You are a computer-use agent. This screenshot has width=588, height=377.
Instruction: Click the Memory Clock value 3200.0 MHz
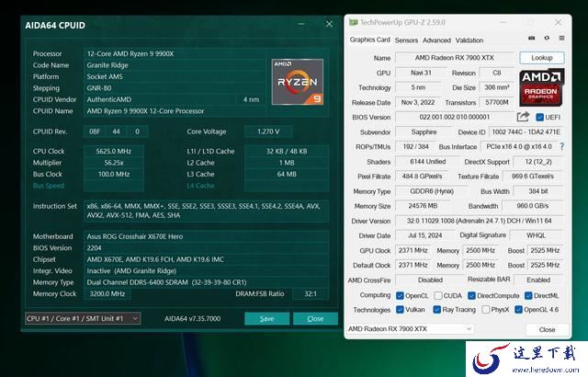107,293
